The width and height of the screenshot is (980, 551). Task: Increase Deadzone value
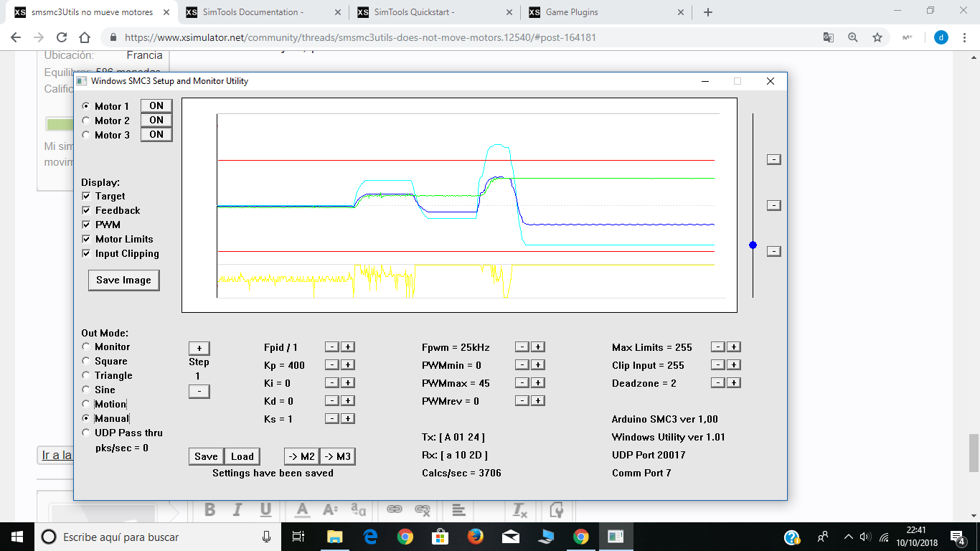click(x=733, y=382)
